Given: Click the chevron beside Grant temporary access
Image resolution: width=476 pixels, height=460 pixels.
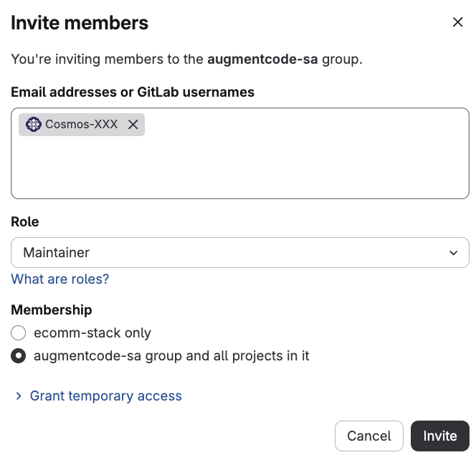Looking at the screenshot, I should tap(19, 396).
